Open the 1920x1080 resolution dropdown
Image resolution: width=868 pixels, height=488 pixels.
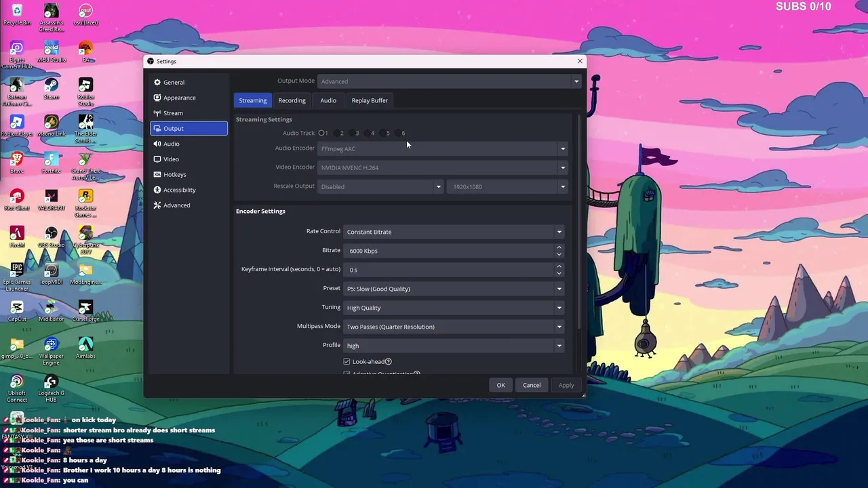tap(509, 186)
